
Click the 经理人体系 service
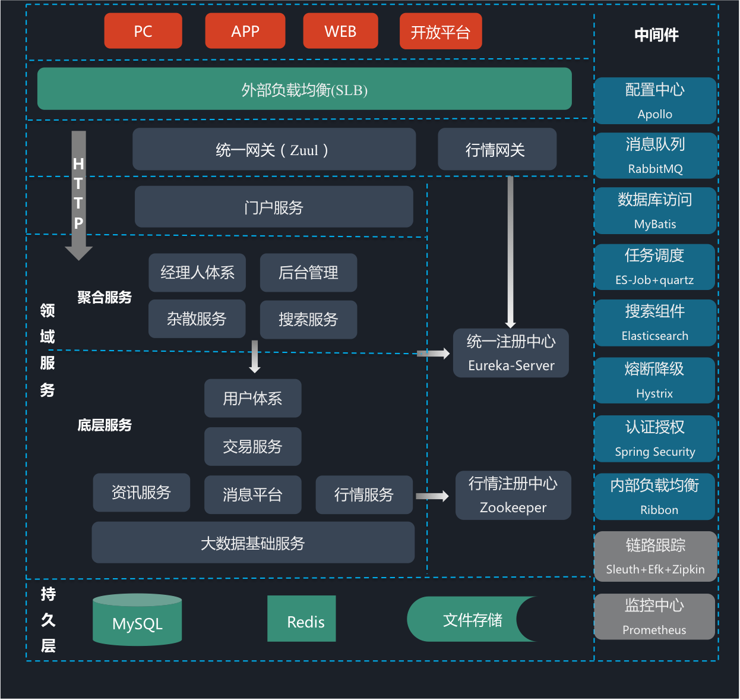click(197, 273)
